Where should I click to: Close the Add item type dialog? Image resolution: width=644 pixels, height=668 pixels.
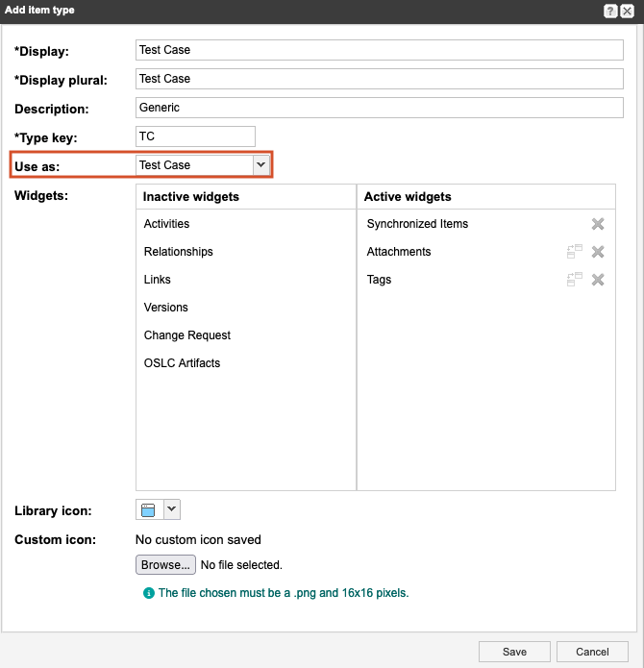point(627,11)
